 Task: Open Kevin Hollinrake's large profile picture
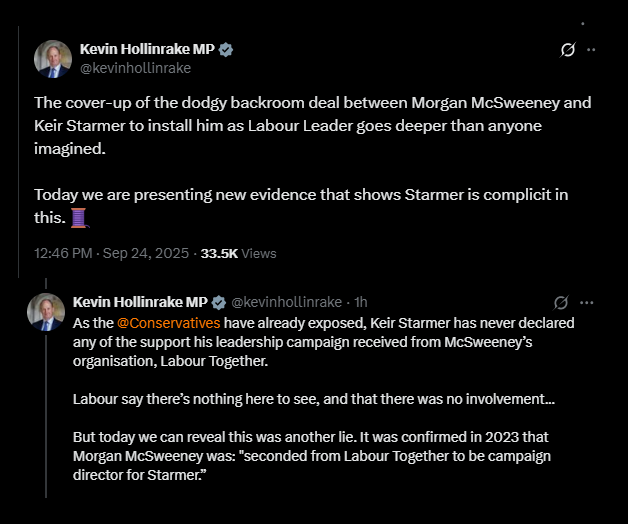[53, 59]
